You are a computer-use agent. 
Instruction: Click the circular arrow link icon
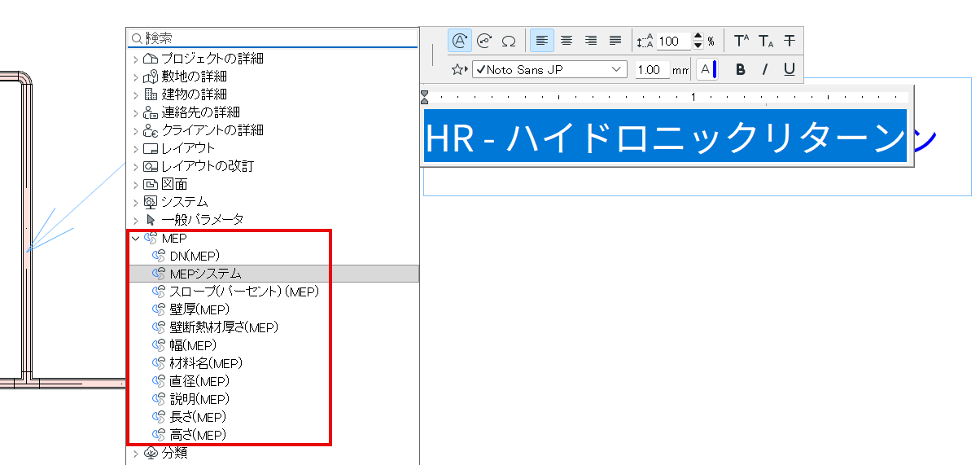485,41
